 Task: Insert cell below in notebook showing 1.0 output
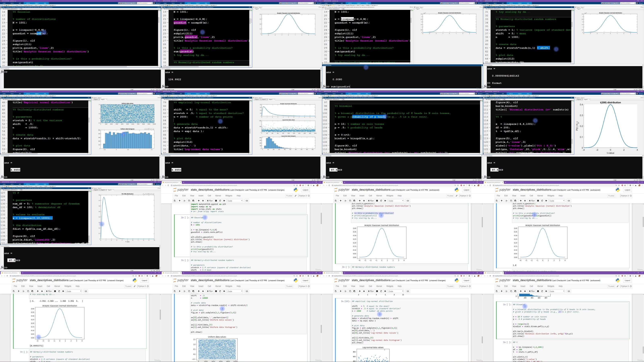502,201
